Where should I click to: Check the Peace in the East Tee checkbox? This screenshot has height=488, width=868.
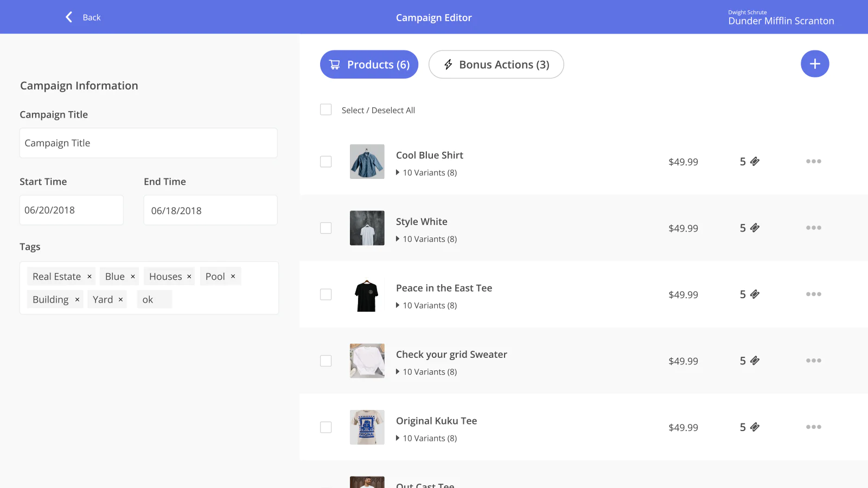click(326, 294)
